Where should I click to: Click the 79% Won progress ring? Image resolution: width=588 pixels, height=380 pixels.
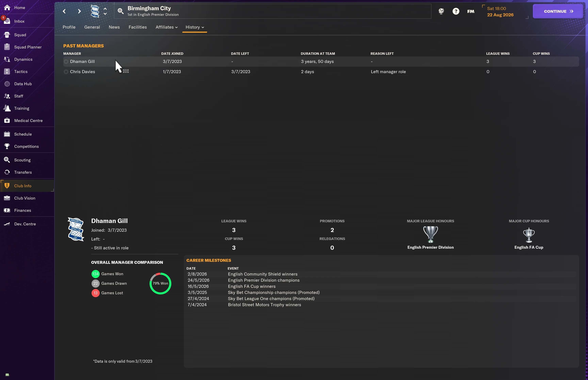(x=160, y=284)
